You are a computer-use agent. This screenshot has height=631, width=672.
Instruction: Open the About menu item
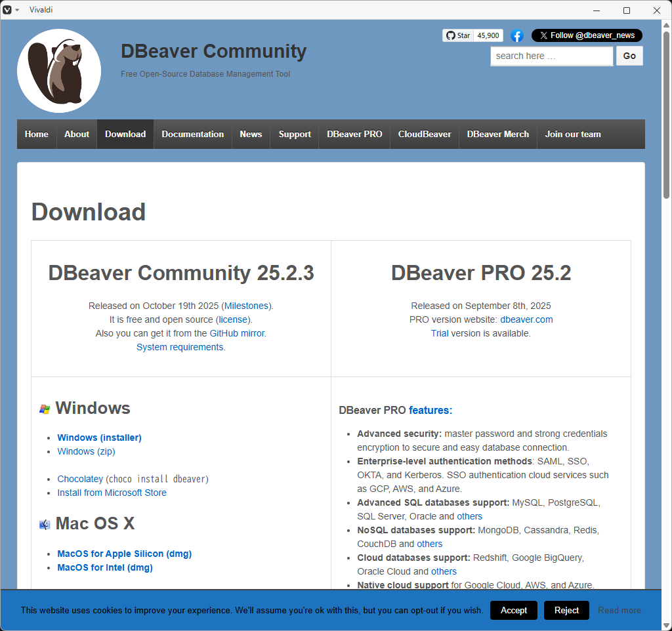(x=77, y=134)
